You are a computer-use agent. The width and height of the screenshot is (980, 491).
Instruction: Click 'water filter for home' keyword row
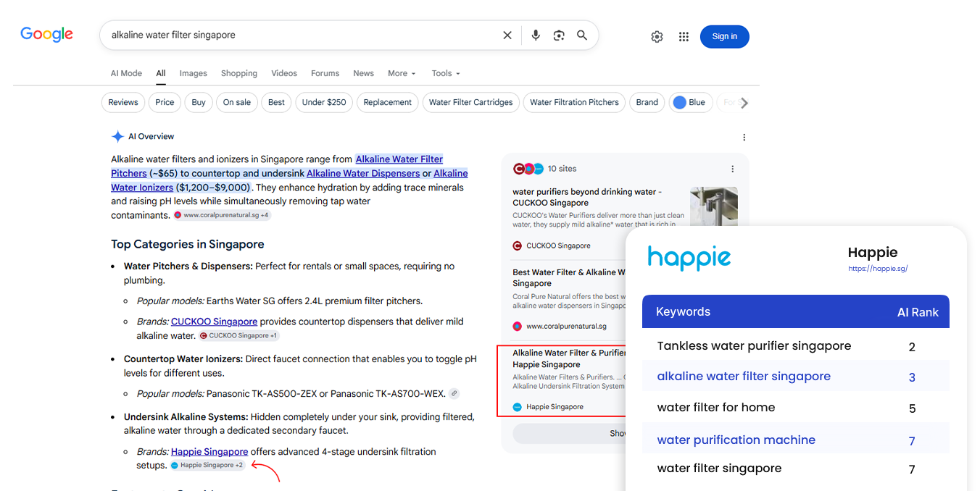point(796,408)
